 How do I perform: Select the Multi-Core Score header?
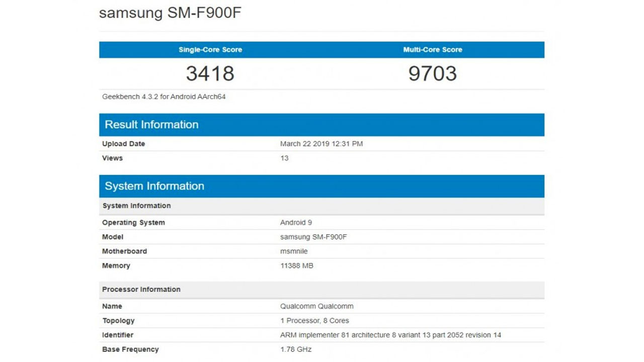point(433,50)
